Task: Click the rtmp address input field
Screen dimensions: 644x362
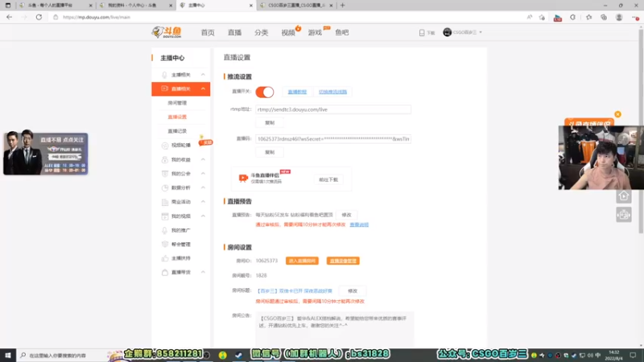Action: coord(333,109)
